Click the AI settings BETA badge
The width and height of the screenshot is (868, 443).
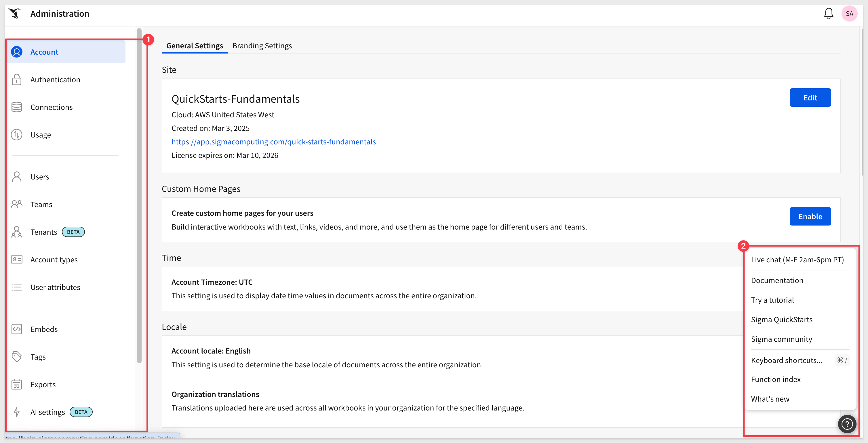(x=81, y=412)
